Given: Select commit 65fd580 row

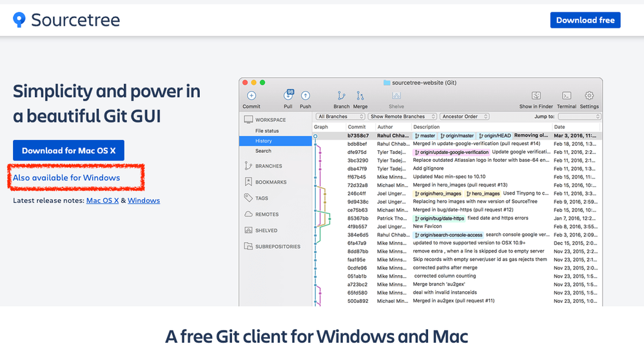Looking at the screenshot, I should [x=457, y=293].
